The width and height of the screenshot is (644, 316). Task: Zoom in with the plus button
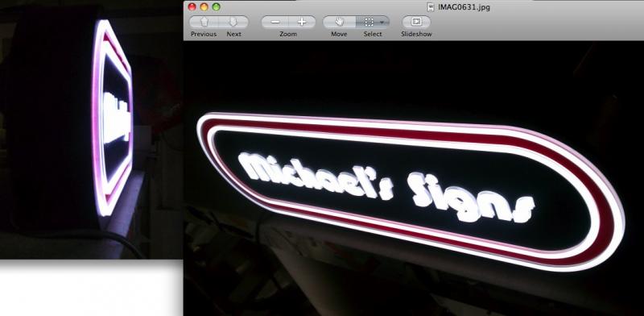(302, 22)
